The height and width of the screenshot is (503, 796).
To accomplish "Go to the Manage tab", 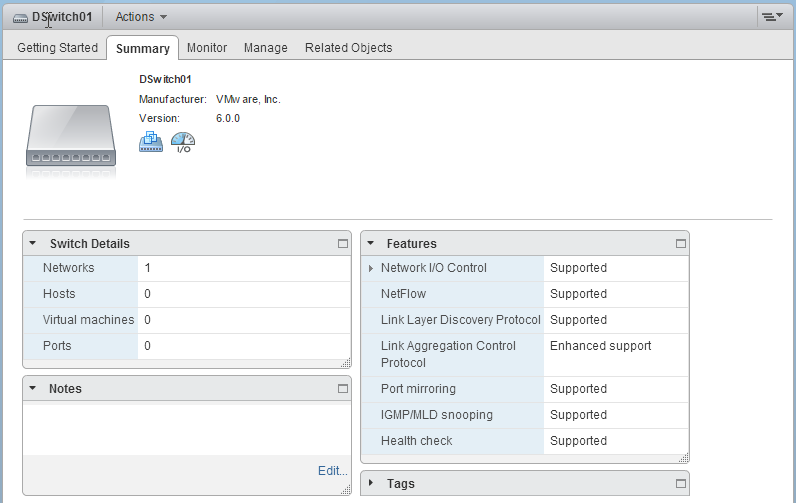I will [265, 48].
